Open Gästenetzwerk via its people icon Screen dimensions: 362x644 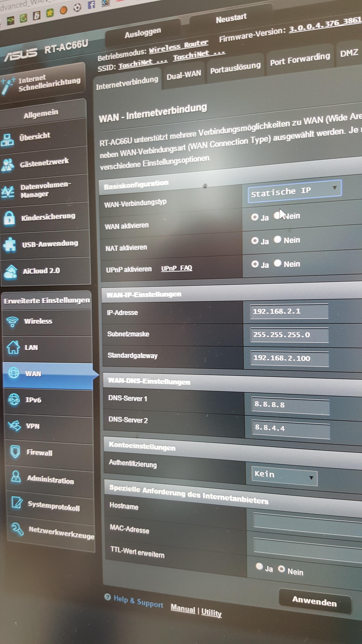pos(8,165)
